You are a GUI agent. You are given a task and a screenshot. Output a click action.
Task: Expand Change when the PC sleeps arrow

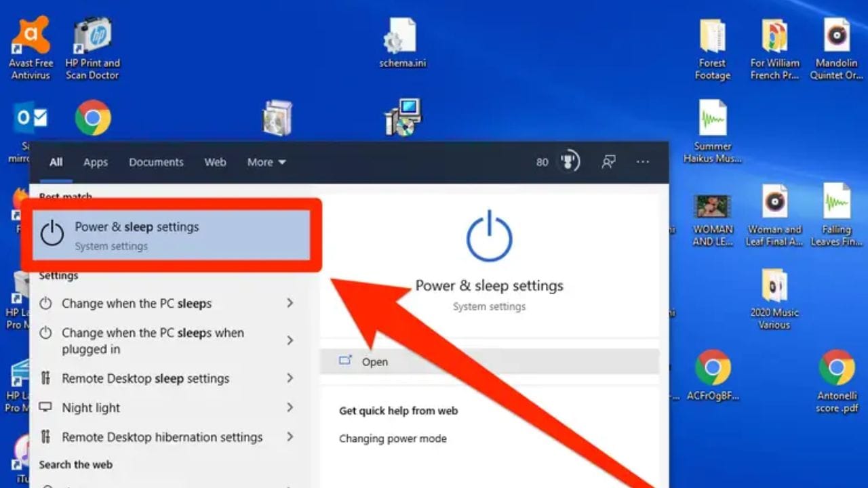click(x=290, y=303)
